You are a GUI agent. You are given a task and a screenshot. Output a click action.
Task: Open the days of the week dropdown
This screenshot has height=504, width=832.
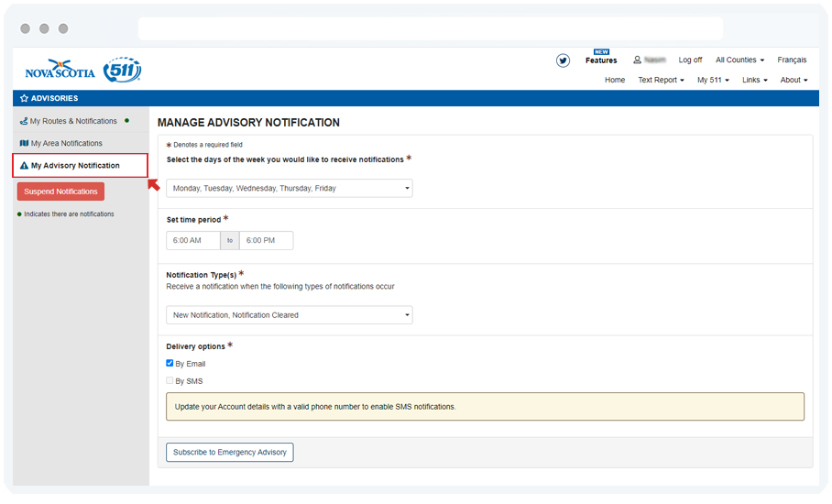click(x=289, y=189)
